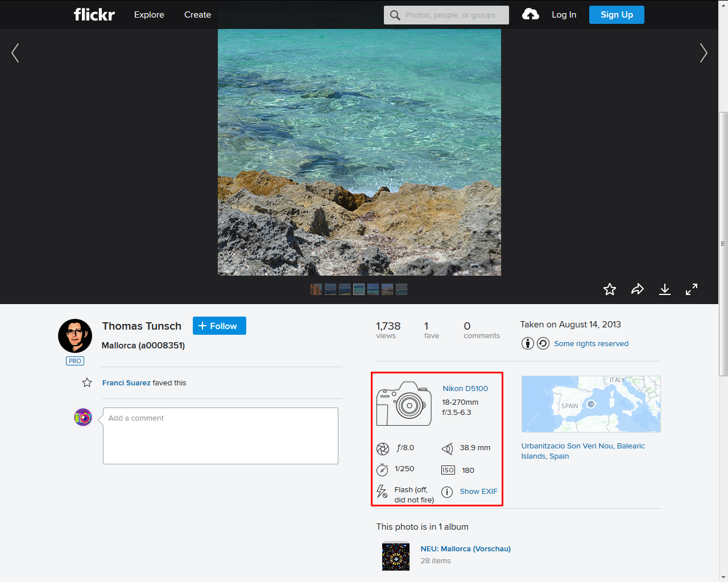Open the Thomas Tunsch profile name link
728x582 pixels.
(142, 326)
